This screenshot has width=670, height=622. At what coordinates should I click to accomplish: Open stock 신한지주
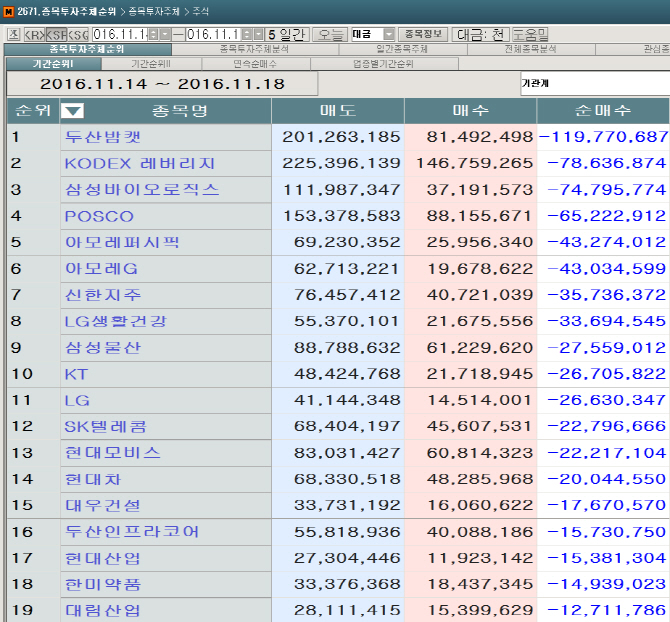[x=103, y=295]
